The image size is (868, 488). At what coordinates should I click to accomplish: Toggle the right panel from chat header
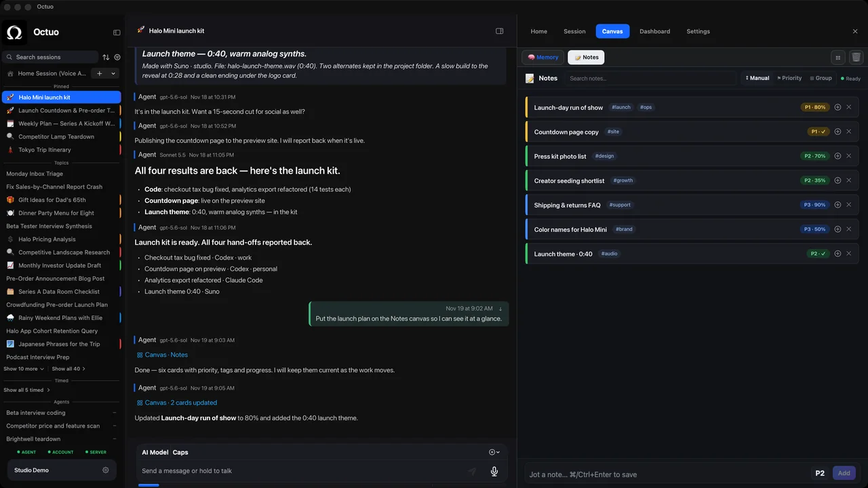(500, 31)
